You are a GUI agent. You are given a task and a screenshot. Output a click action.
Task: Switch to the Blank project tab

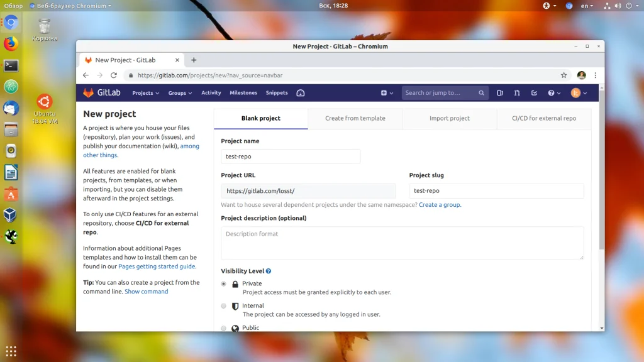click(261, 118)
